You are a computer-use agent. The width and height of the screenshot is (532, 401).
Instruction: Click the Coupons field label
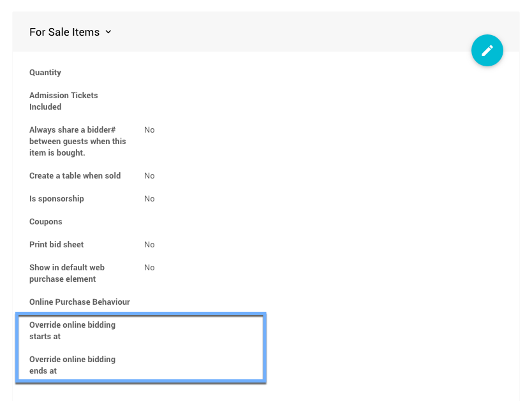46,222
